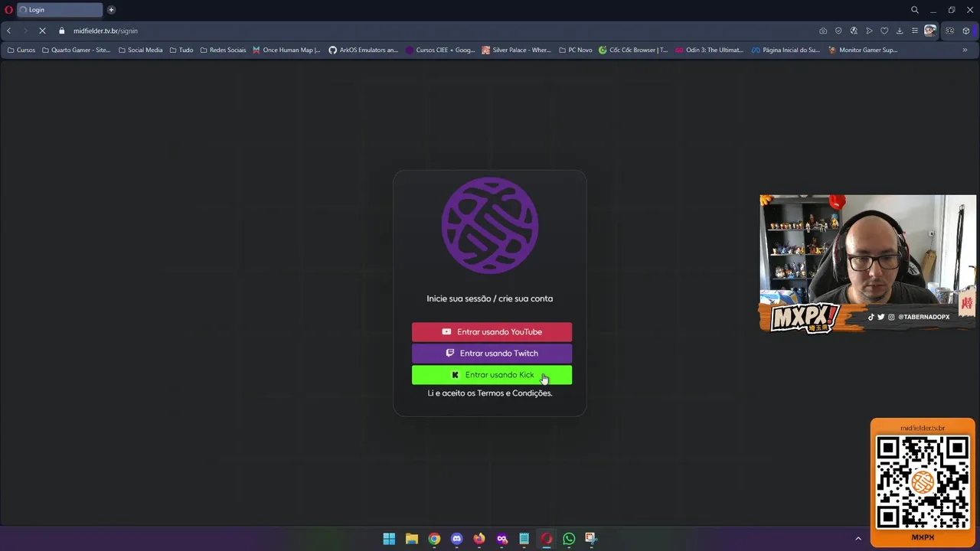Open the Social Media bookmark folder

141,50
